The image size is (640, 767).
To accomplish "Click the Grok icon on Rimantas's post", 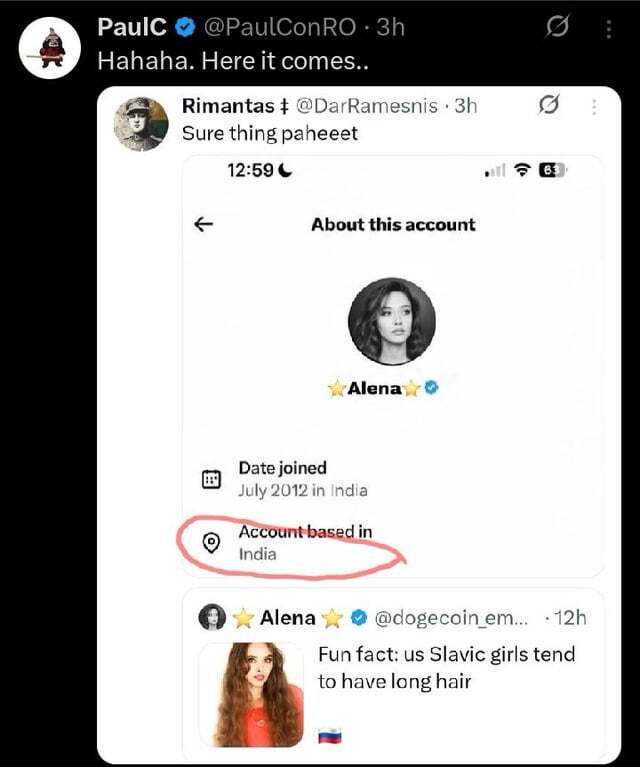I will click(x=548, y=105).
